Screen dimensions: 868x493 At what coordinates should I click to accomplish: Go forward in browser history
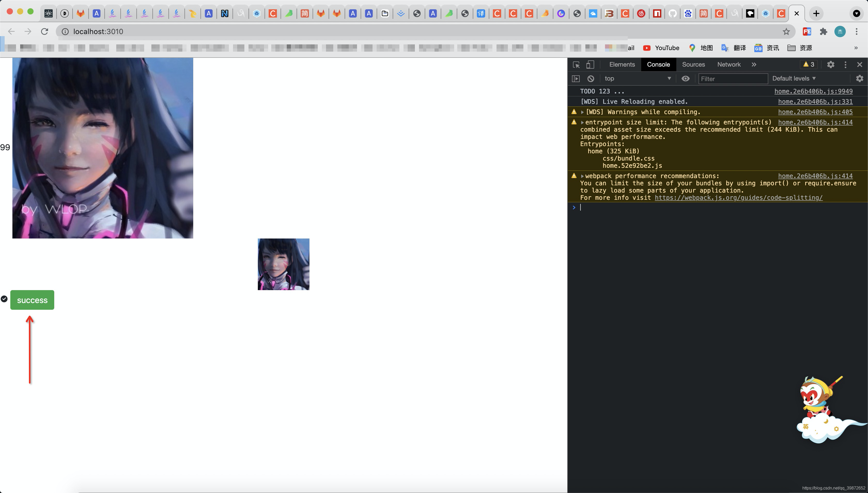click(x=28, y=31)
